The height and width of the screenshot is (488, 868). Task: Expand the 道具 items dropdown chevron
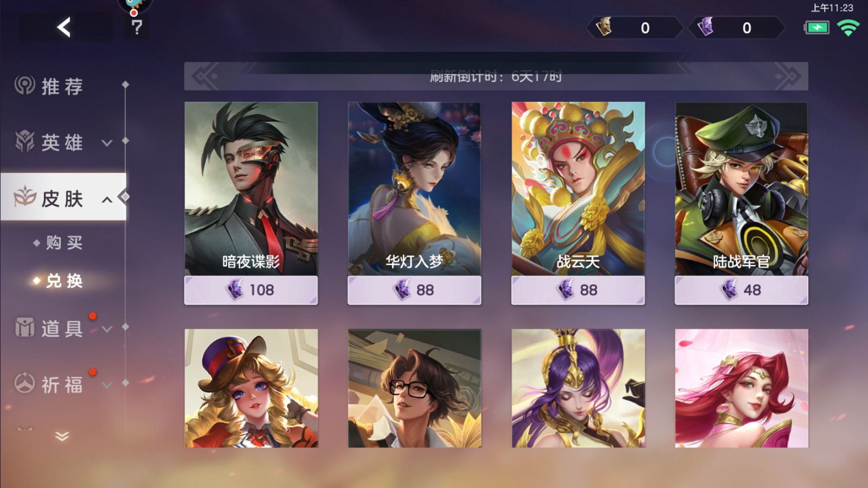coord(107,329)
